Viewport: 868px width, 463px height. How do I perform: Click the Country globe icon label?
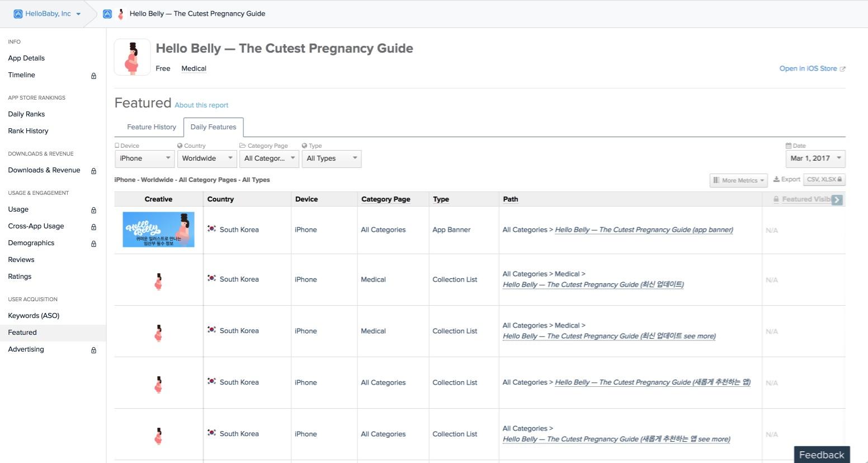pyautogui.click(x=180, y=146)
